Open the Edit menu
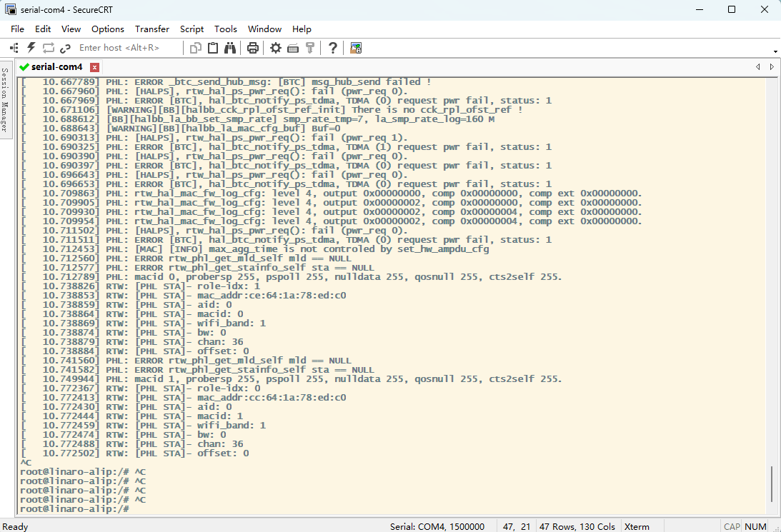 [43, 29]
